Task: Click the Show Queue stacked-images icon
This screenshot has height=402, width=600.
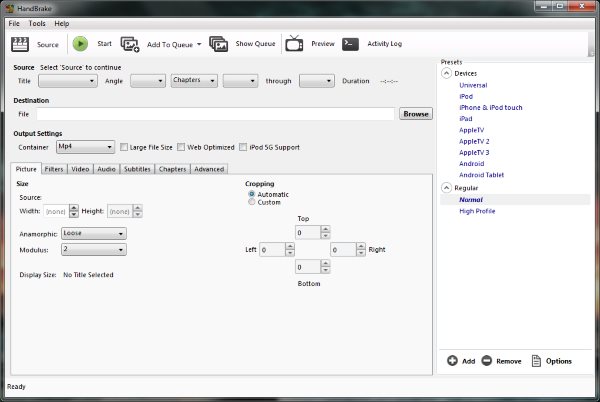Action: (218, 44)
